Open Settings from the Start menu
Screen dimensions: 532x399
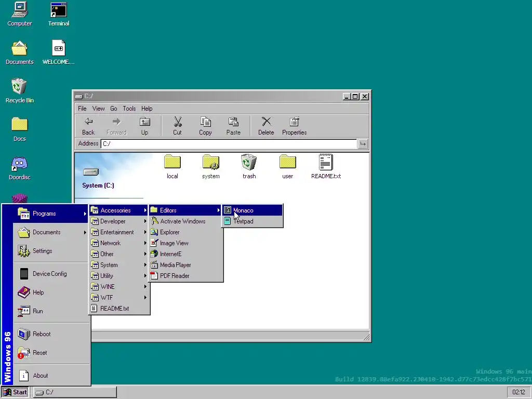51,251
